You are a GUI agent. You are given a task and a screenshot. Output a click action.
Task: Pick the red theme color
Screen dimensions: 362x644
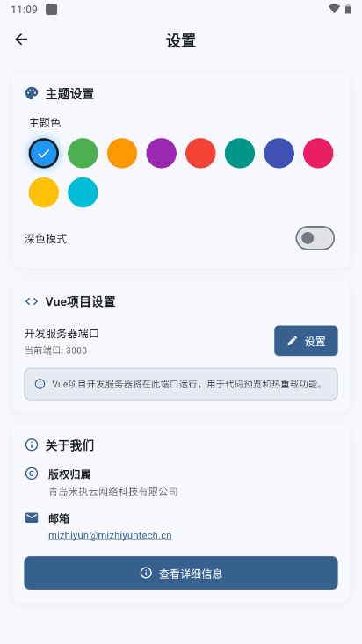(200, 153)
